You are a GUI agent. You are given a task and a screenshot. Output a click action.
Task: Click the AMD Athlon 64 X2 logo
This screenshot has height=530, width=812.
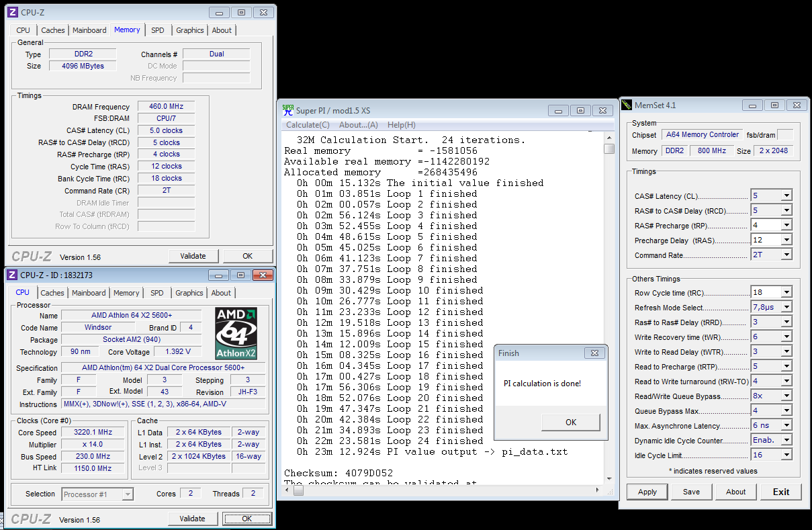[236, 333]
